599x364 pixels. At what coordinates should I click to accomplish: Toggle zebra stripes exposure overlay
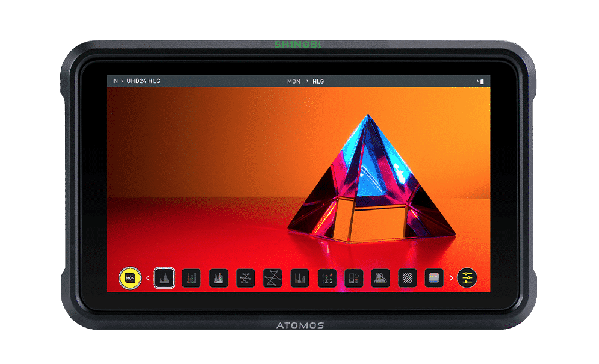[x=408, y=278]
